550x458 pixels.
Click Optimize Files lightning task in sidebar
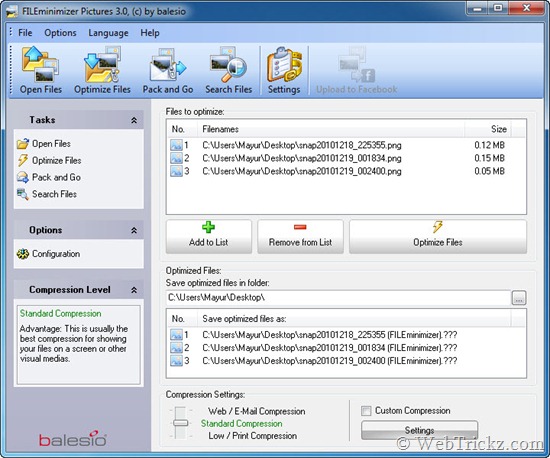pos(49,161)
